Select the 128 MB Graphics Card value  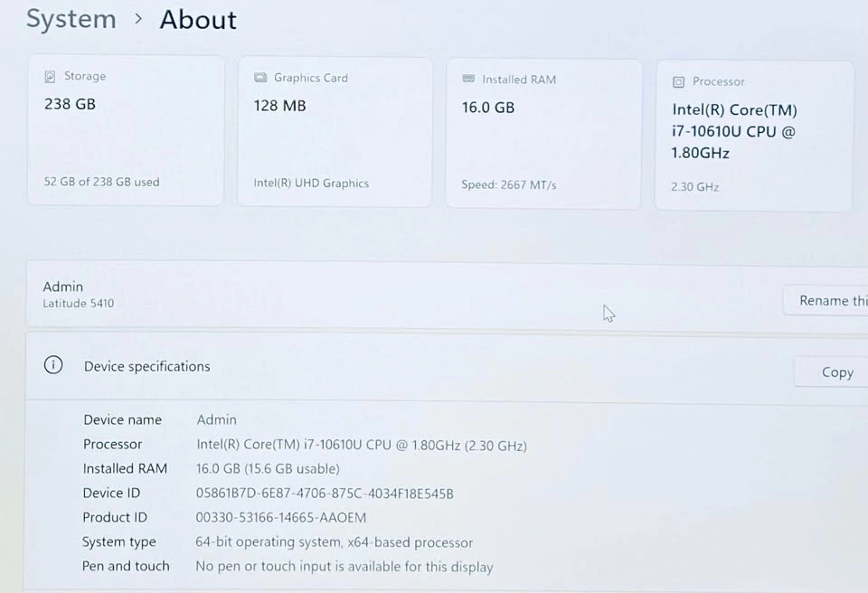[x=279, y=106]
